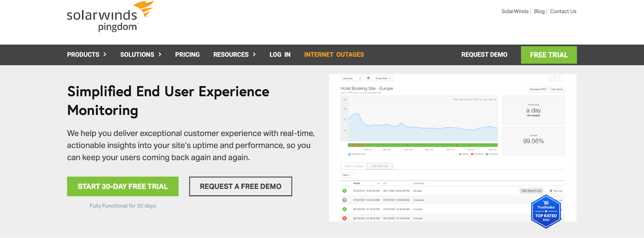644x238 pixels.
Task: Click green up status icon for a month row
Action: pos(345,209)
